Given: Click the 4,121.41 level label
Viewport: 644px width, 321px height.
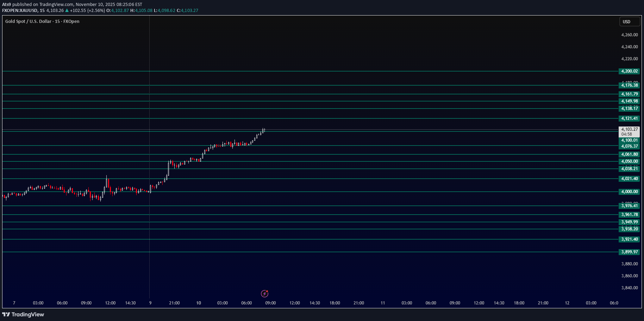Looking at the screenshot, I should 629,118.
